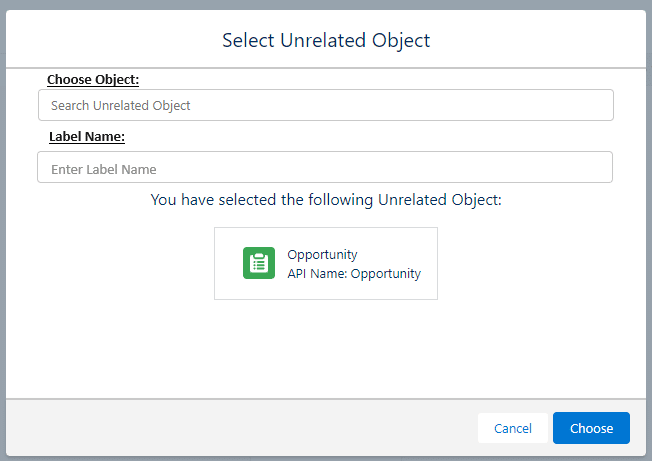Image resolution: width=652 pixels, height=461 pixels.
Task: Click the 'You have selected' confirmation message
Action: click(x=326, y=200)
